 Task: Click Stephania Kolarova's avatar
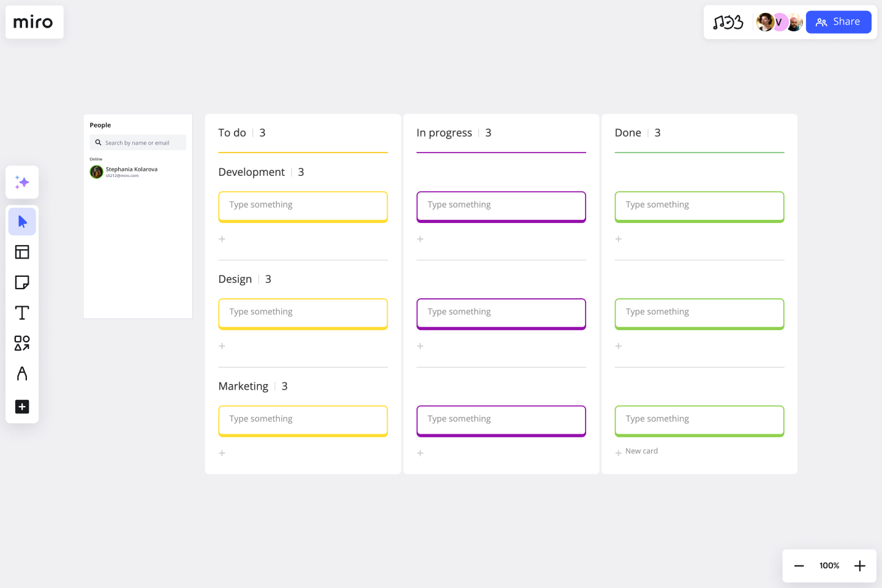pos(96,172)
